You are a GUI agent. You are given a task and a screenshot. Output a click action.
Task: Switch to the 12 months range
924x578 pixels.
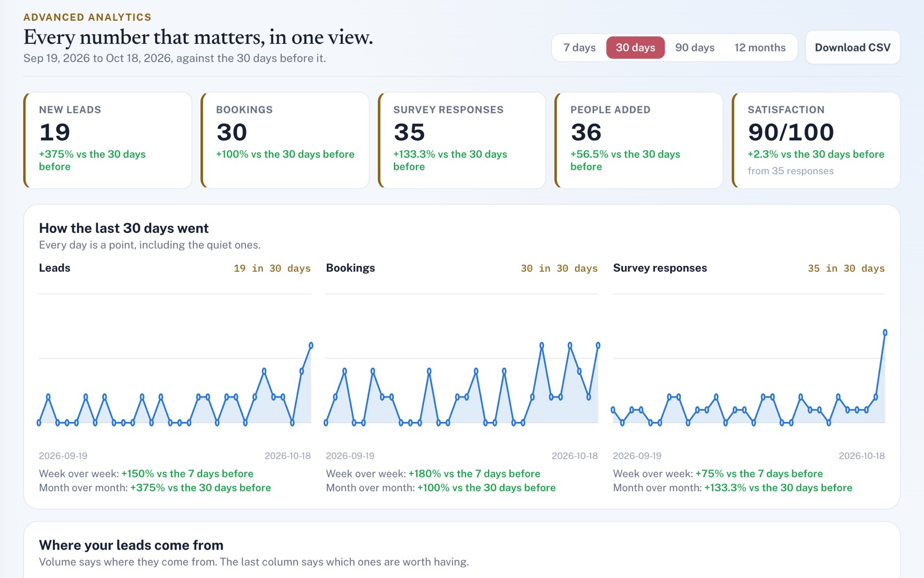(x=760, y=47)
